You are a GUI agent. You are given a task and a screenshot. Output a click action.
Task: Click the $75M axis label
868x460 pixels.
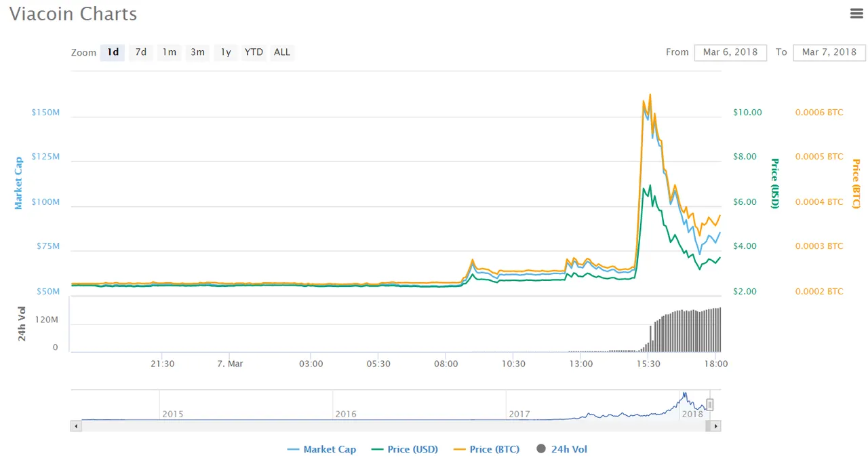coord(47,246)
